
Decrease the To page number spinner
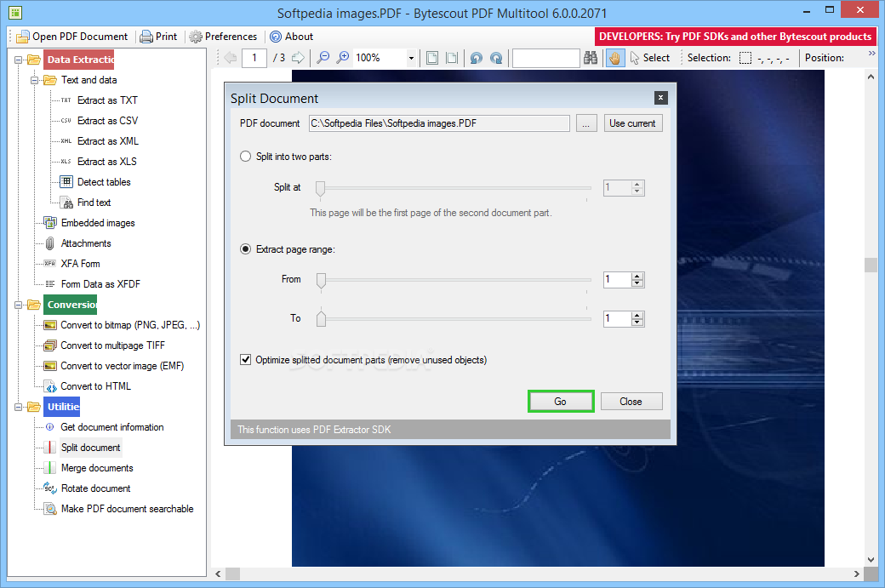[x=637, y=323]
